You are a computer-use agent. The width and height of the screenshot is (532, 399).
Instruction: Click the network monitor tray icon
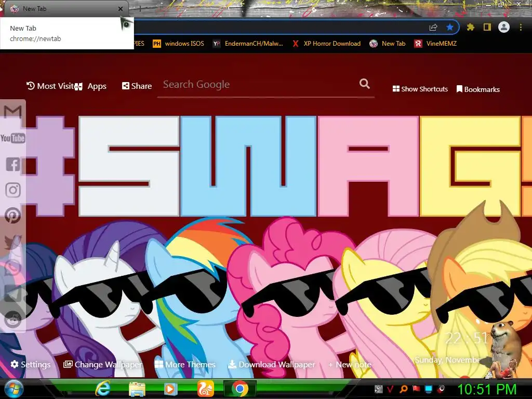point(429,389)
